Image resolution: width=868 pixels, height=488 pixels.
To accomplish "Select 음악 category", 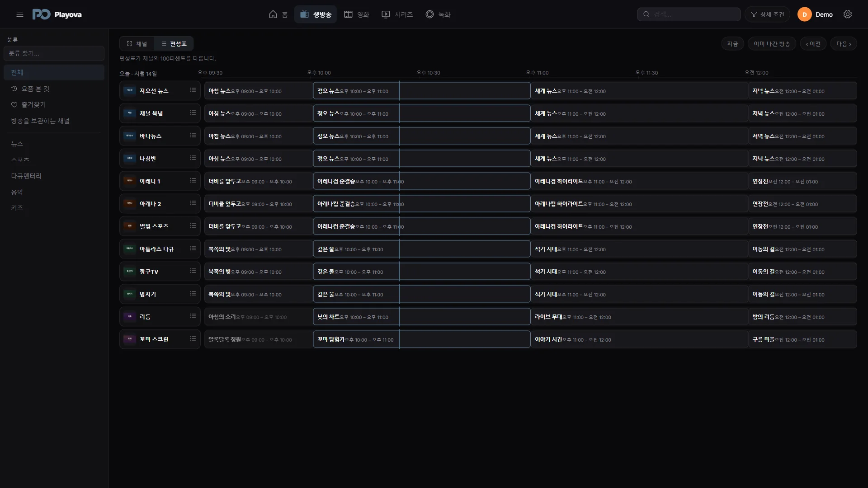I will 54,192.
